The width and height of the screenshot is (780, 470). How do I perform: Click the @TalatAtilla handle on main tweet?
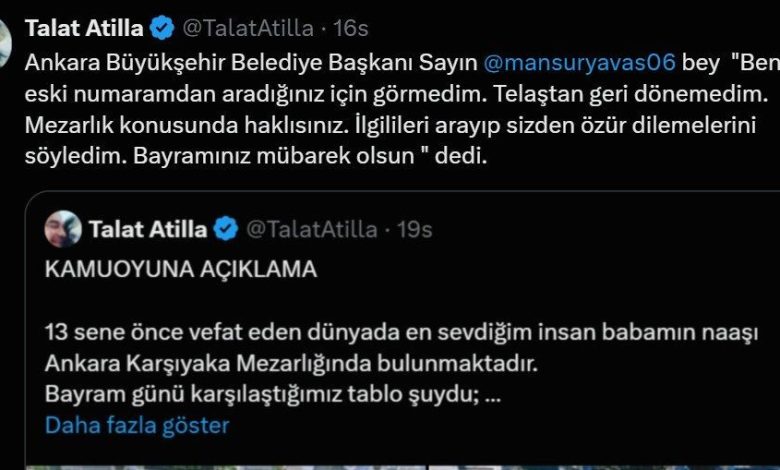pos(244,28)
